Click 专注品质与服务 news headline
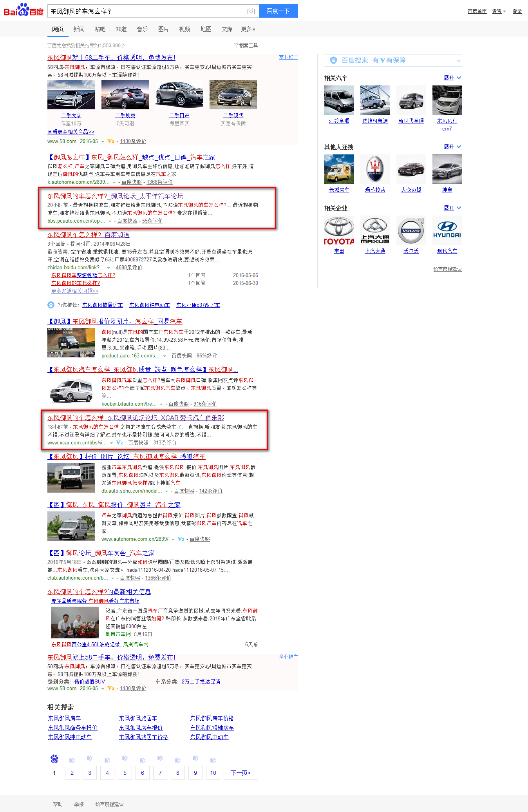The image size is (528, 812). pos(96,601)
